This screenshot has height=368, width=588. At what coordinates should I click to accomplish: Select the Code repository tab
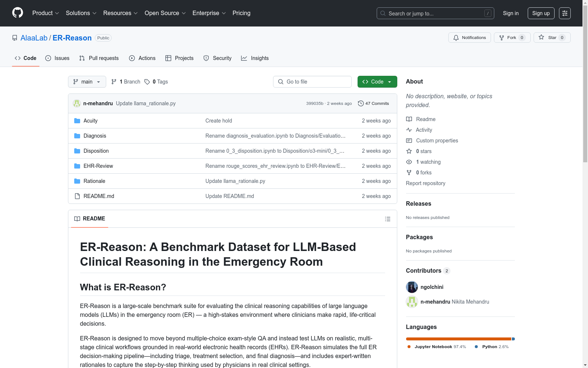[x=25, y=58]
